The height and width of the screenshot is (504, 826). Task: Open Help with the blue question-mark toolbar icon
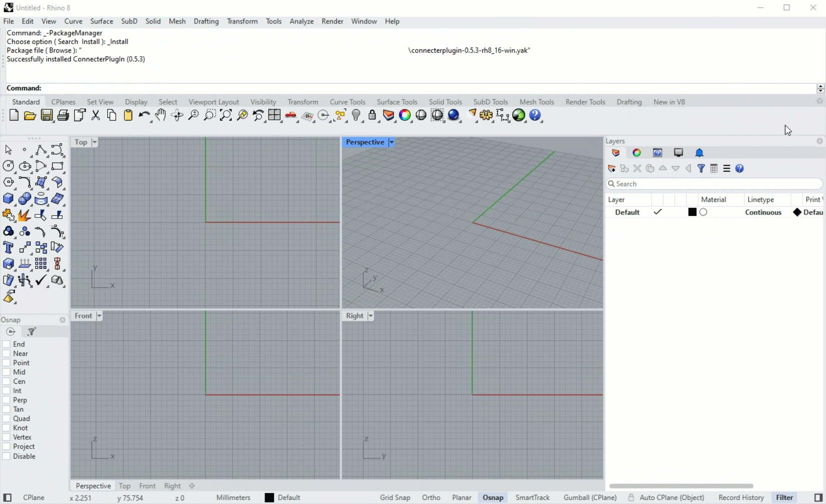535,115
